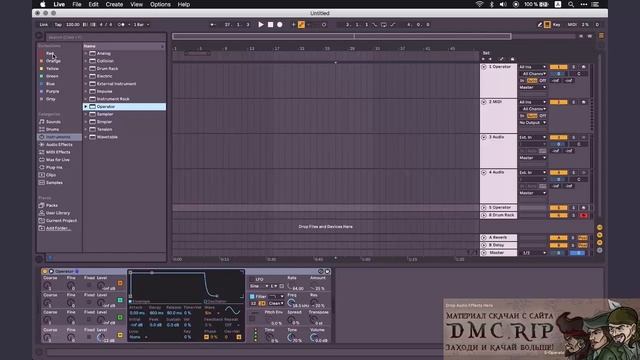Select the Green collection
Image resolution: width=640 pixels, height=360 pixels.
click(x=52, y=76)
